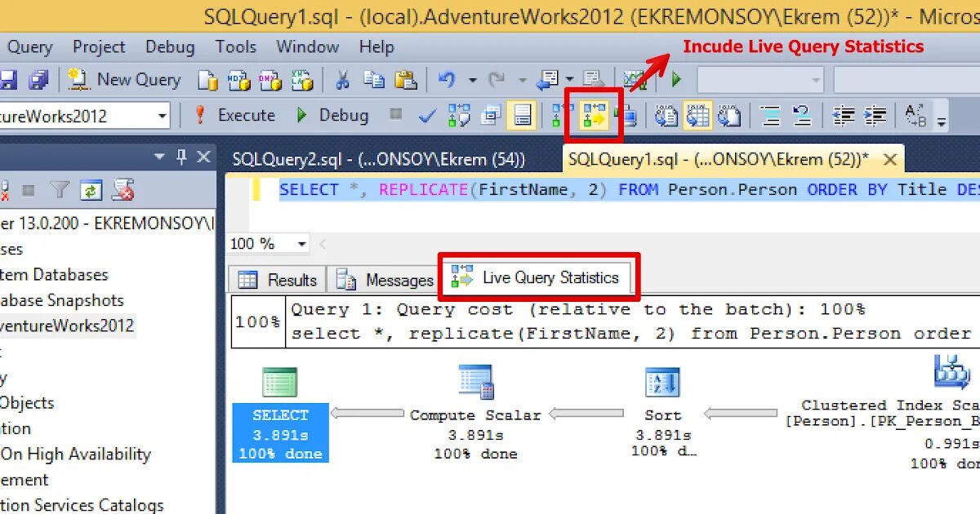
Task: Open the Undo history dropdown arrow
Action: click(472, 80)
